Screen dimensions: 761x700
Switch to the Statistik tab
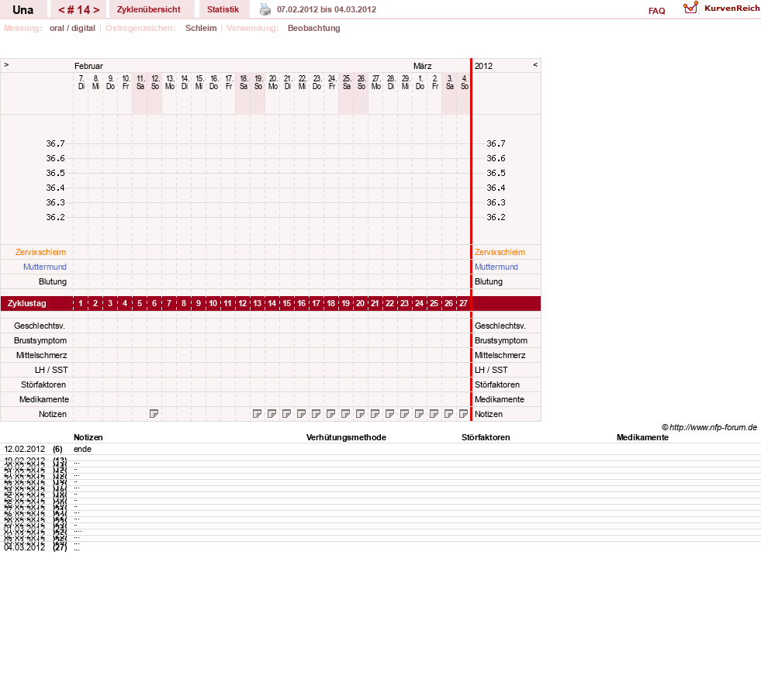point(223,9)
